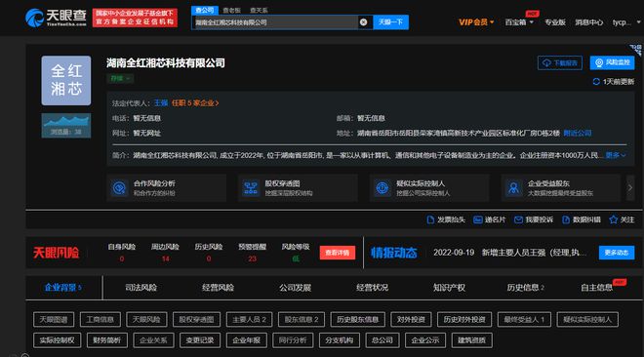The width and height of the screenshot is (644, 357).
Task: Open 专业版 link in header
Action: pos(555,22)
